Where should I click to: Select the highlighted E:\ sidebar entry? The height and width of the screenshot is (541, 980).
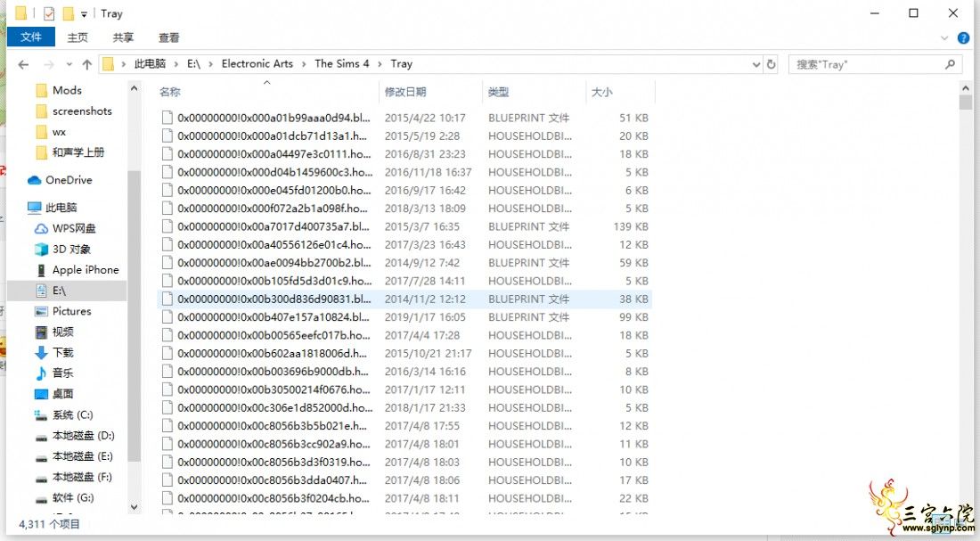(x=66, y=291)
